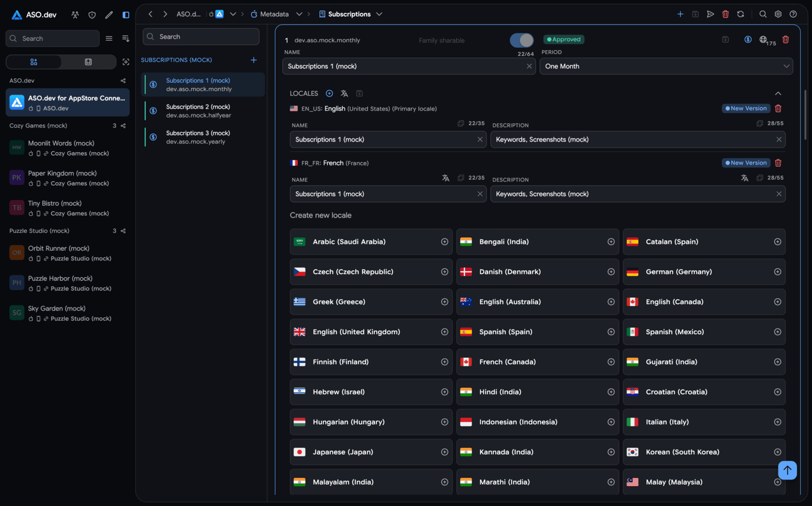Clear the subscription NAME field with its X
This screenshot has width=812, height=506.
[529, 66]
